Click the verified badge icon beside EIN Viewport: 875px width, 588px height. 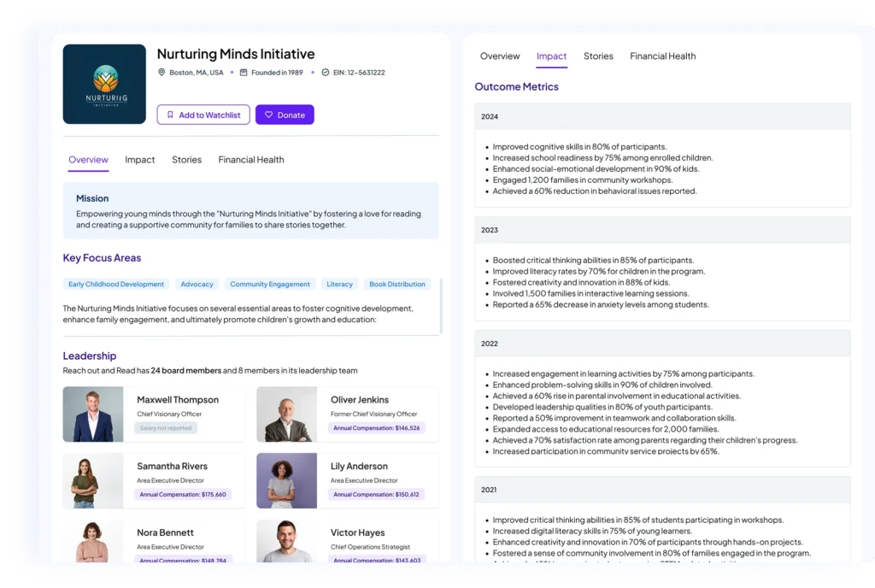tap(325, 73)
